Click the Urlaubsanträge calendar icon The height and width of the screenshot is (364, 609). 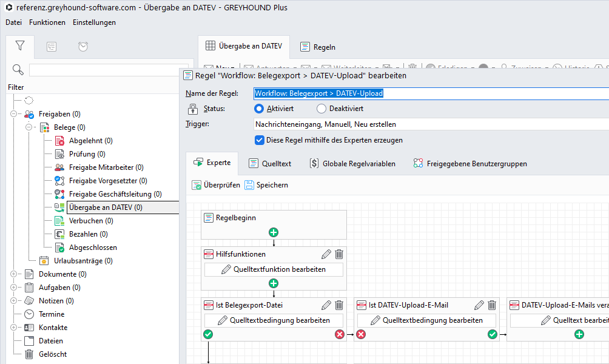(44, 261)
